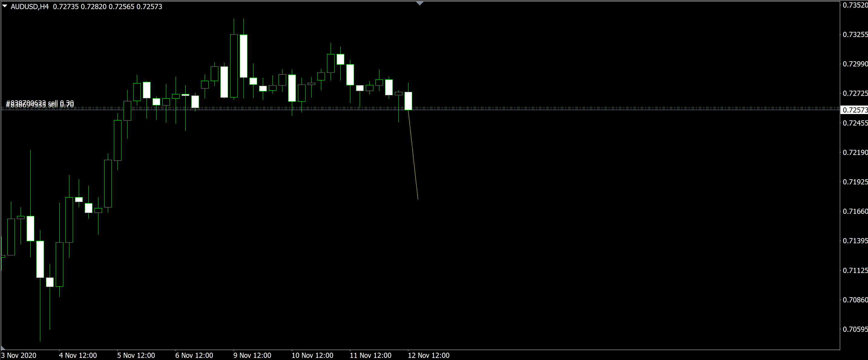Viewport: 868px width, 360px height.
Task: Click the bottom-left corner triangle marker
Action: coord(3,348)
